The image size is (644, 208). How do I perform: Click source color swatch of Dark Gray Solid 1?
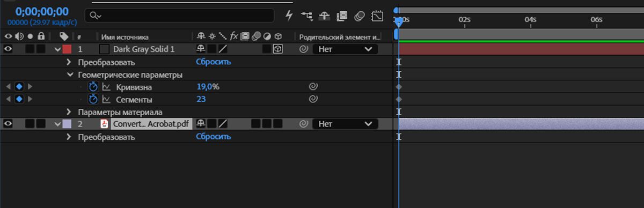(105, 49)
